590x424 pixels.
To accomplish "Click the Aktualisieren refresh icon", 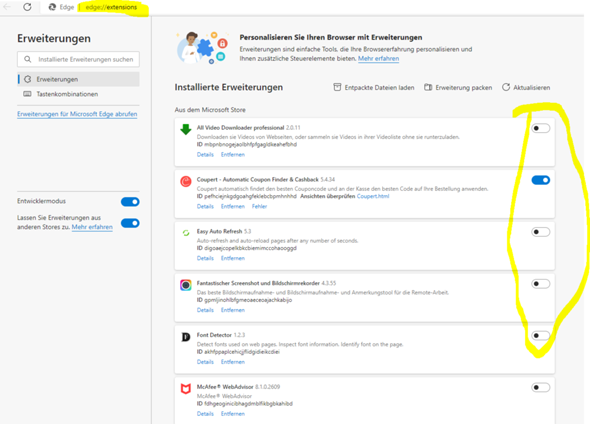I will click(x=506, y=87).
